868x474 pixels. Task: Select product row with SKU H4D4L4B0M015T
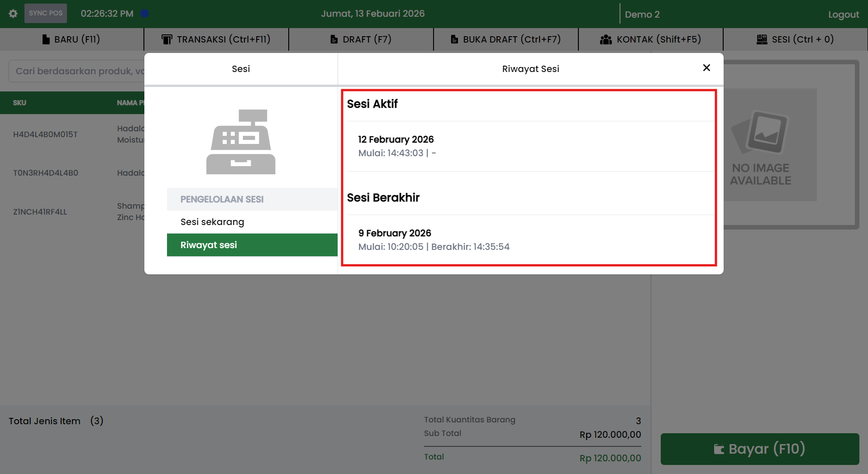pyautogui.click(x=45, y=134)
